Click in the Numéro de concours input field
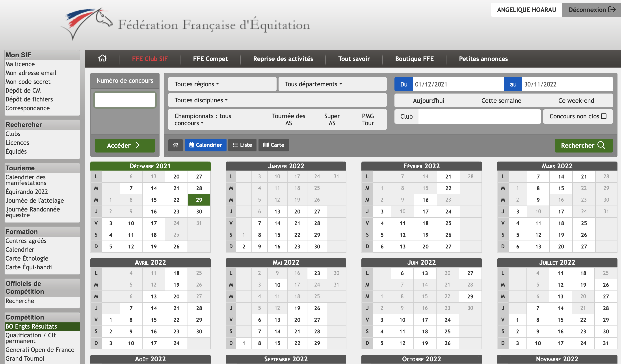This screenshot has height=364, width=621. 125,100
